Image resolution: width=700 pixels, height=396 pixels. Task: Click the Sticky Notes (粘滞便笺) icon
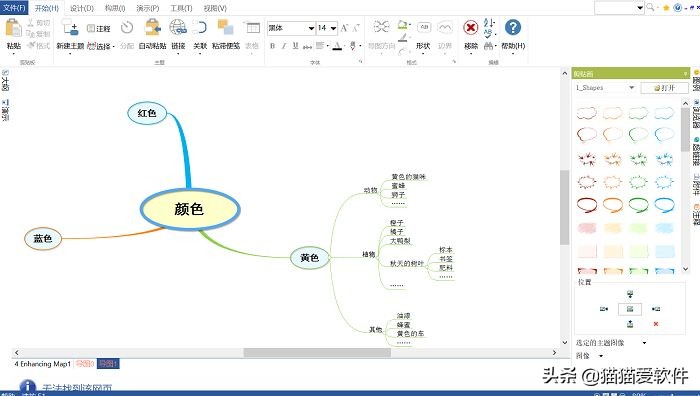225,28
